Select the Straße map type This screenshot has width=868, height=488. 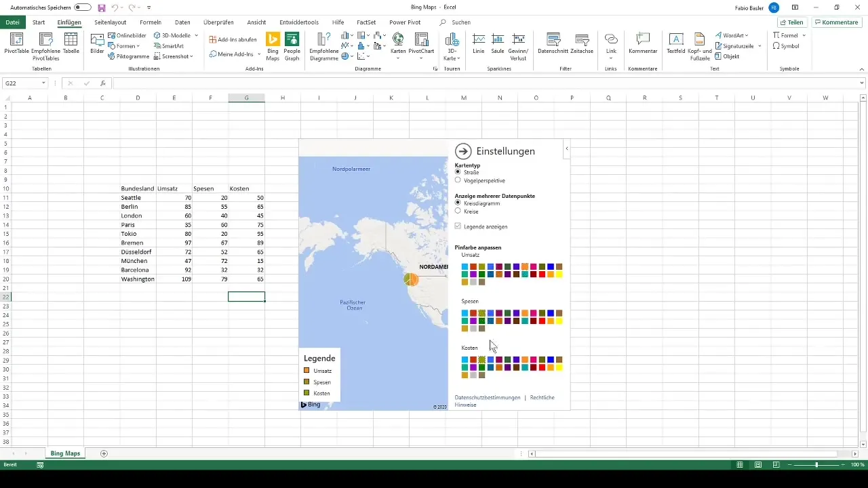(458, 172)
